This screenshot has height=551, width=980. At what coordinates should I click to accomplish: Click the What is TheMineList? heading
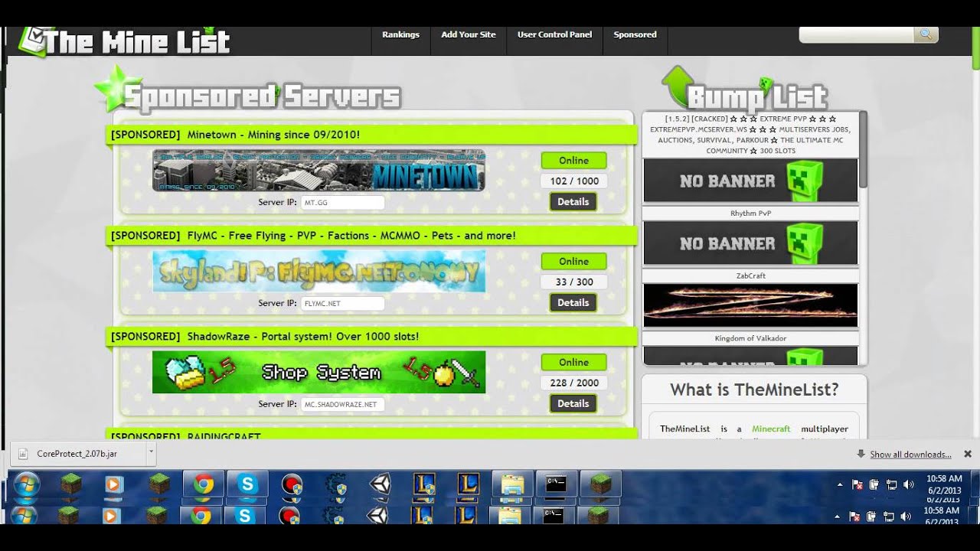(x=754, y=390)
